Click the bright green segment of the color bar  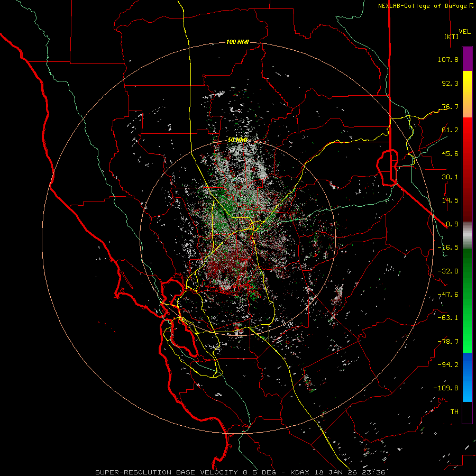point(467,300)
